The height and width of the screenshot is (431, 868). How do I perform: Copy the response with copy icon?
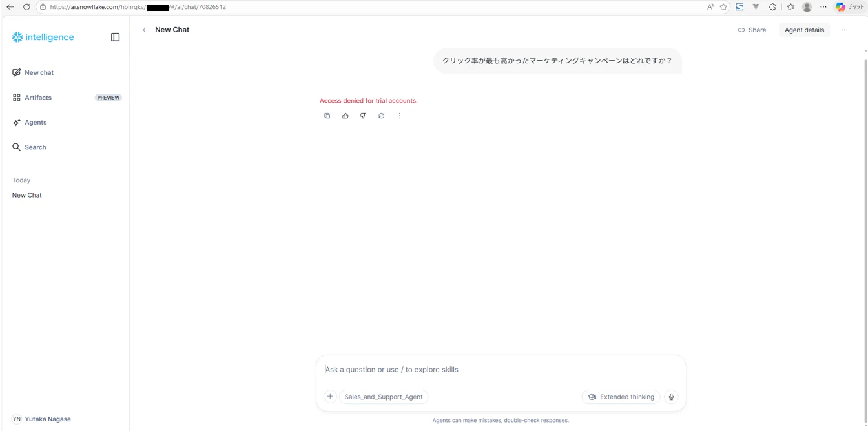coord(327,116)
